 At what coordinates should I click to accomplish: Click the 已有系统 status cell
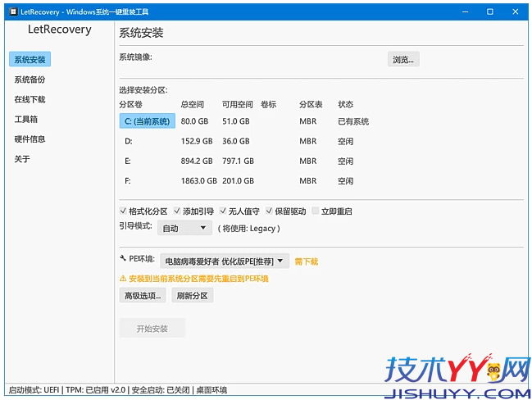point(353,121)
